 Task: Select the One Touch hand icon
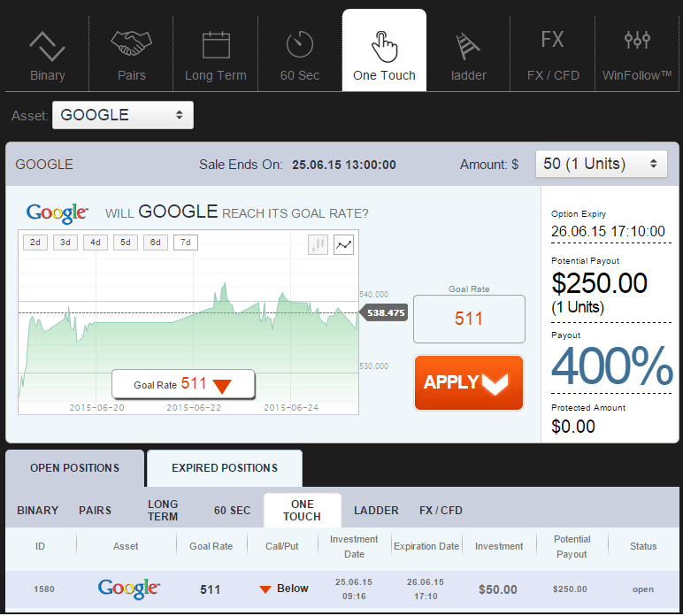coord(384,46)
